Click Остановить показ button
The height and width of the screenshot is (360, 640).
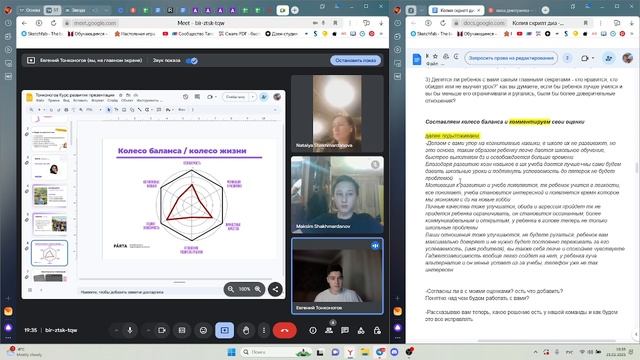[356, 60]
